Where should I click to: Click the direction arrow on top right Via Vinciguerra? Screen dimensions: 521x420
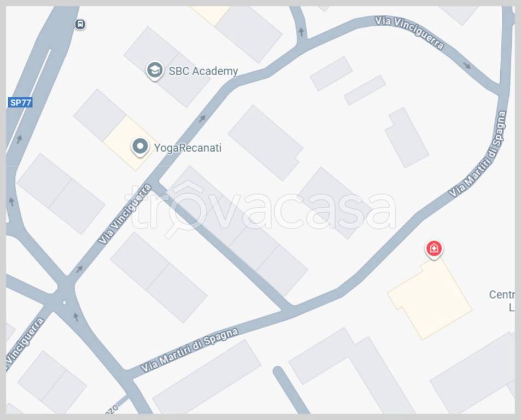point(467,65)
